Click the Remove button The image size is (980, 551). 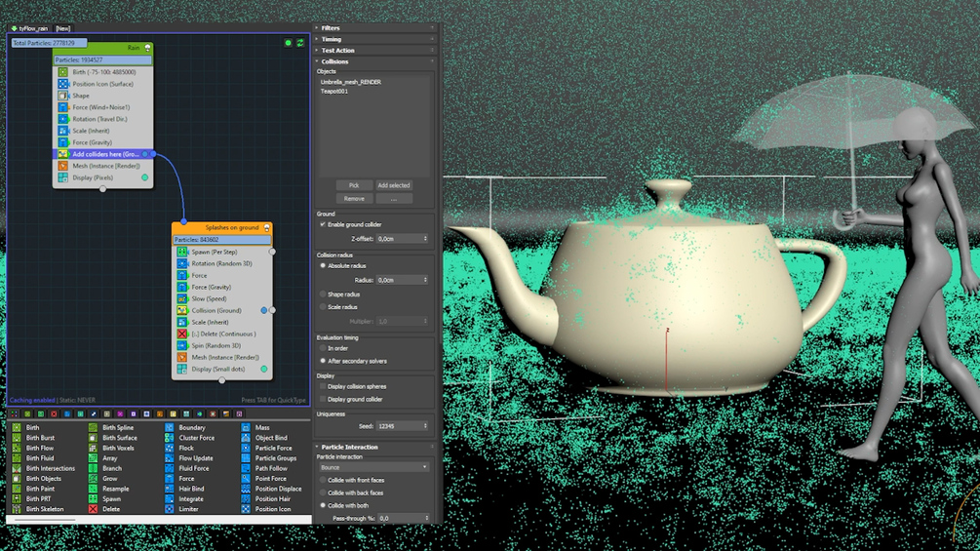click(354, 199)
